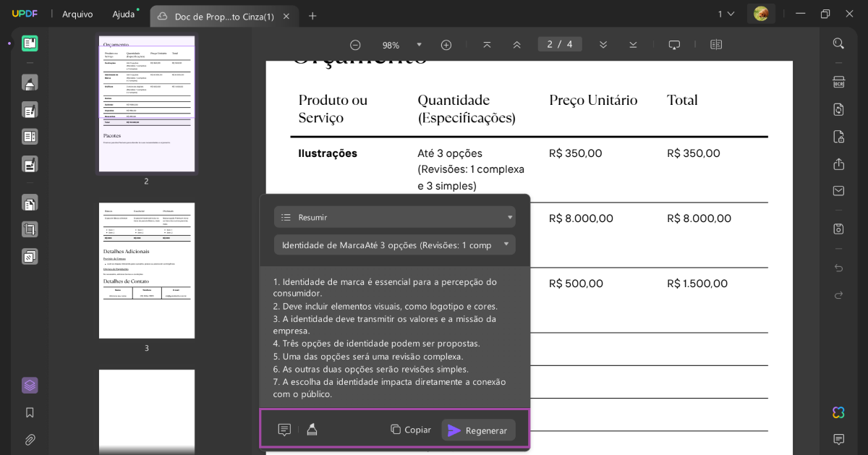Open the zoom percentage dropdown

(420, 44)
